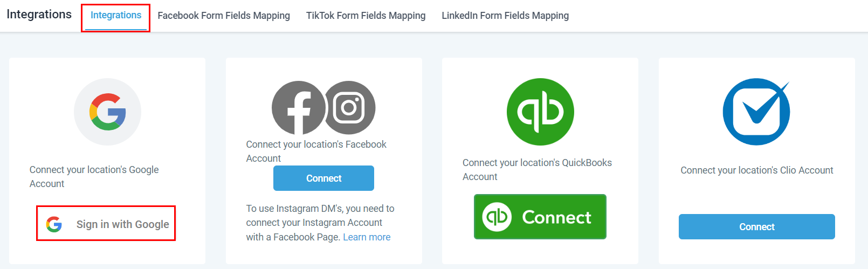Screen dimensions: 868x269
Task: Select LinkedIn Form Fields Mapping tab
Action: click(x=505, y=16)
